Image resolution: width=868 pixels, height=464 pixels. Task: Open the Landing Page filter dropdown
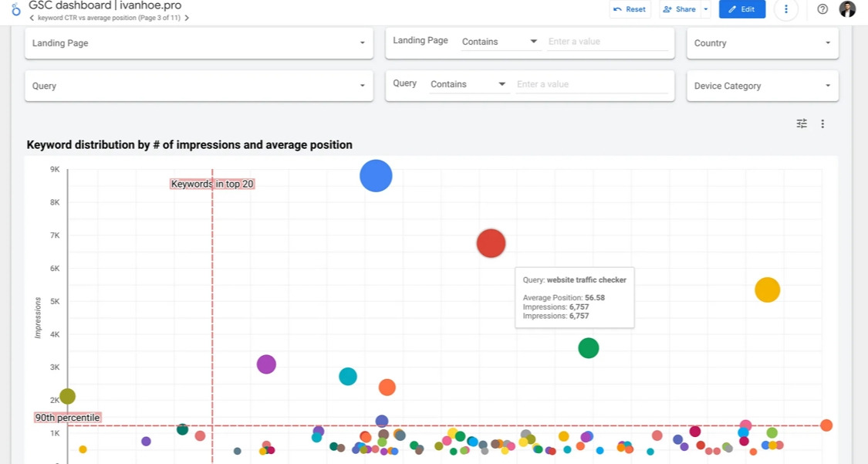199,42
